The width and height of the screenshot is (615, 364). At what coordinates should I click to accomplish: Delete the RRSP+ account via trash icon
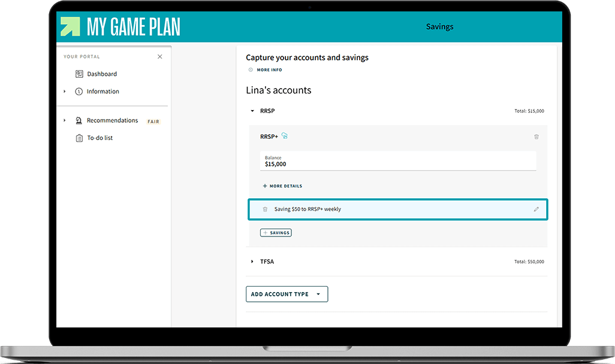[x=536, y=137]
